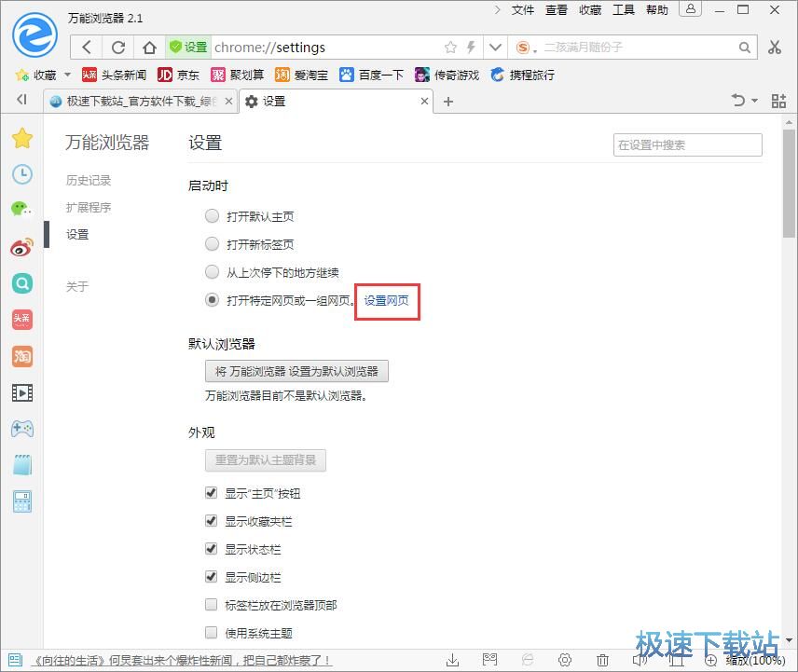798x672 pixels.
Task: Open WeChat icon in the sidebar
Action: 21,209
